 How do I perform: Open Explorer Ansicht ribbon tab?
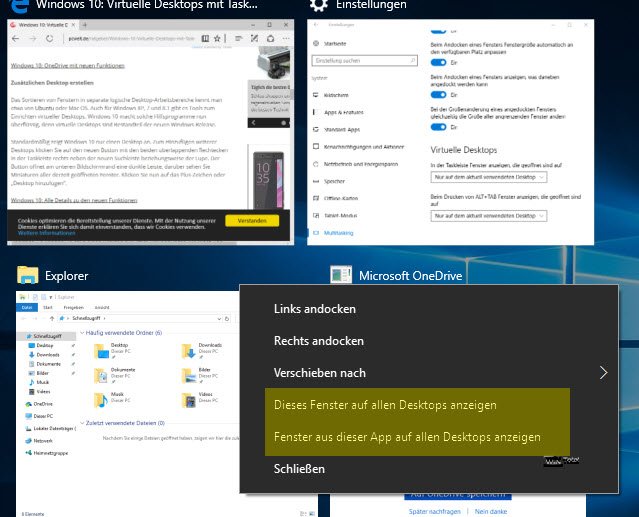click(x=102, y=308)
